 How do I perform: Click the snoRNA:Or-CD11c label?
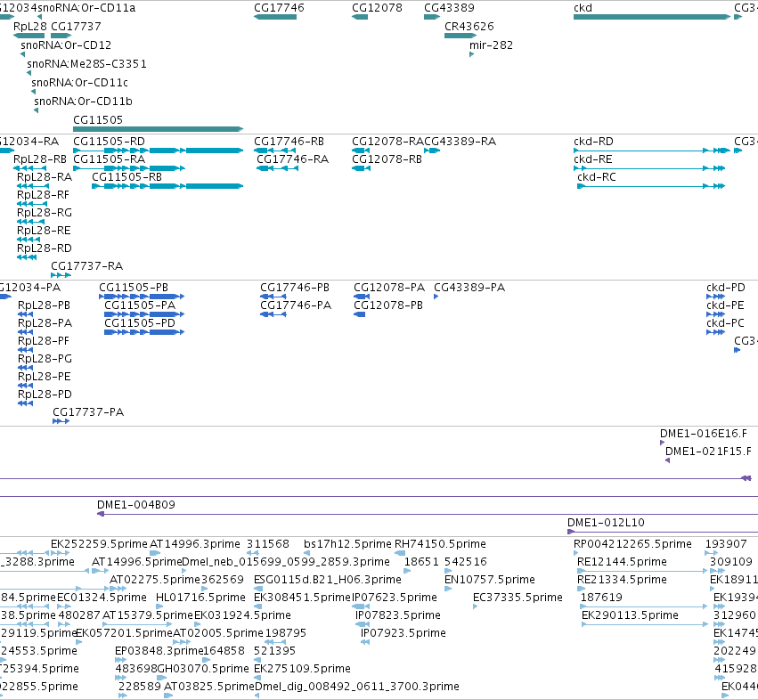click(x=80, y=83)
